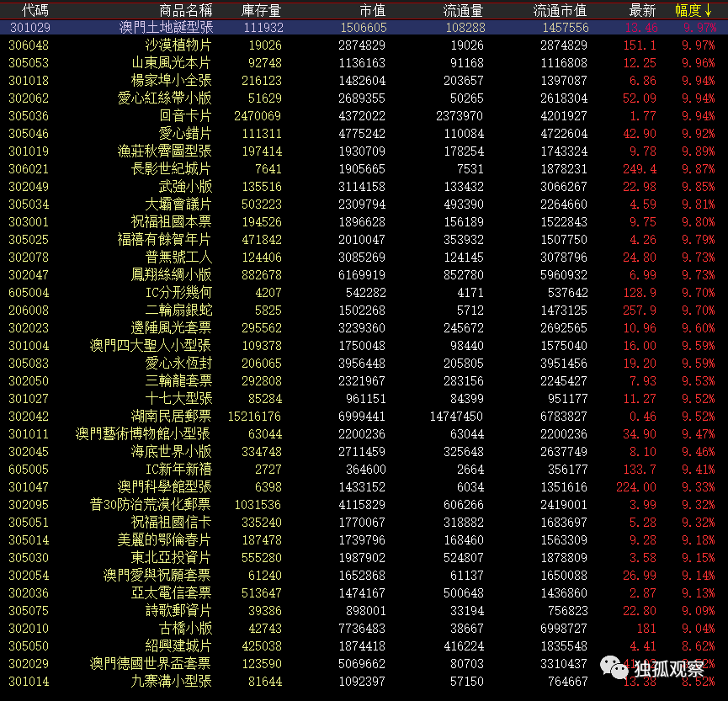Click code 305046
Image resolution: width=728 pixels, height=701 pixels.
coord(29,134)
